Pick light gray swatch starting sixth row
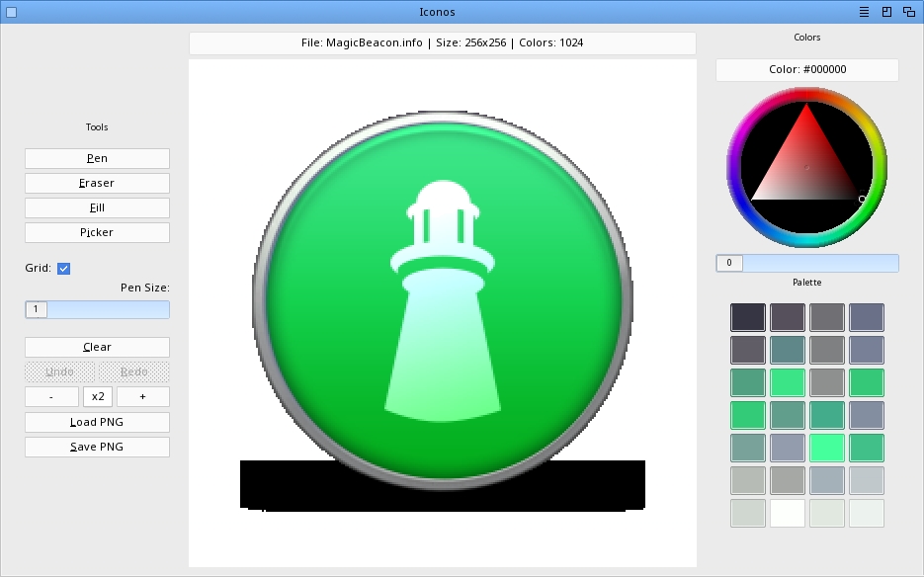Image resolution: width=924 pixels, height=577 pixels. point(748,480)
